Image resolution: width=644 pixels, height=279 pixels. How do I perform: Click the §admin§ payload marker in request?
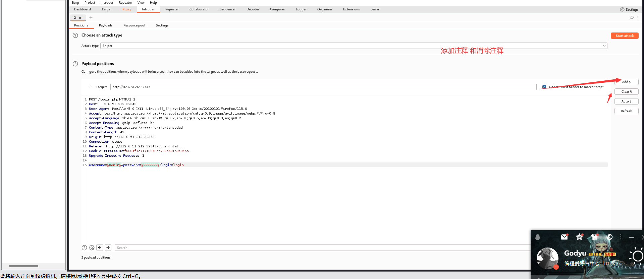[x=114, y=165]
